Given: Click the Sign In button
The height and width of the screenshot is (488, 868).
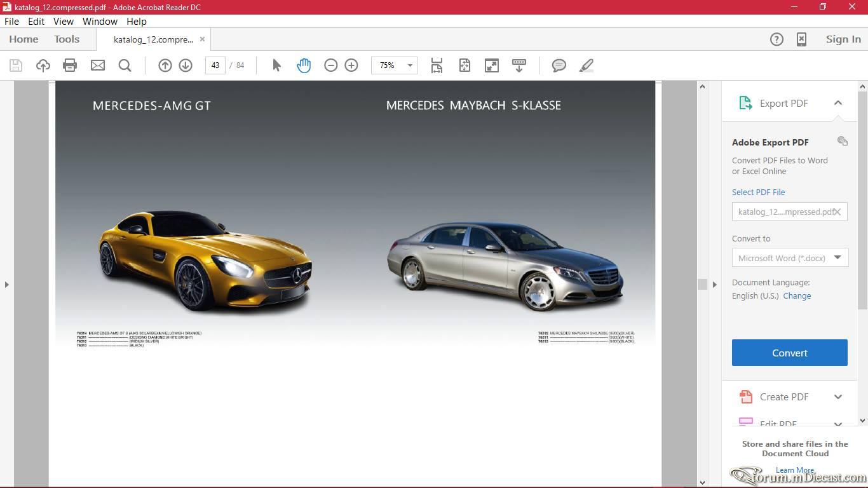Looking at the screenshot, I should (x=843, y=39).
